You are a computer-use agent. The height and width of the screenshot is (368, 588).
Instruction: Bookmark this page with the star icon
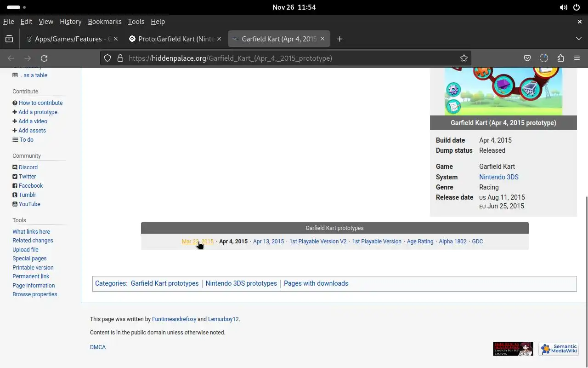tap(464, 58)
